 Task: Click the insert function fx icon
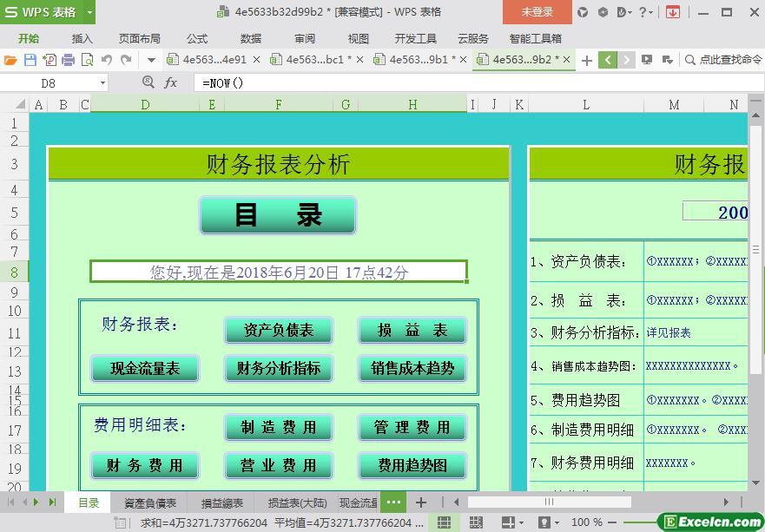(x=171, y=82)
